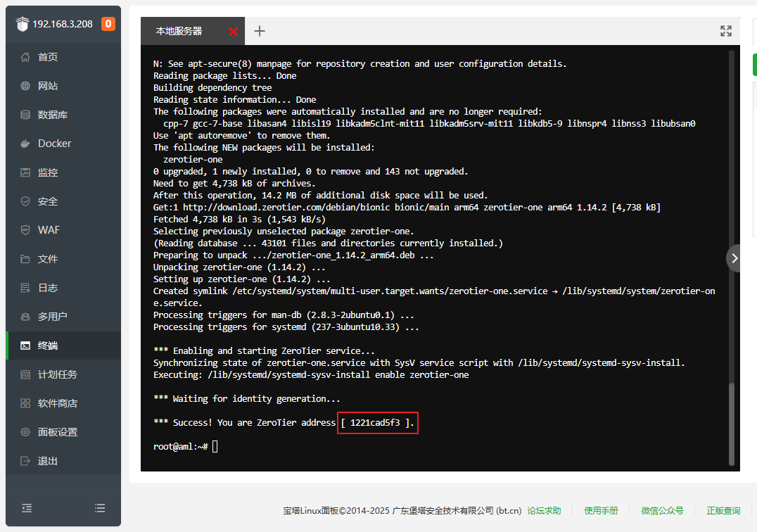Click the 安全 shield icon
The width and height of the screenshot is (757, 532).
coord(25,201)
